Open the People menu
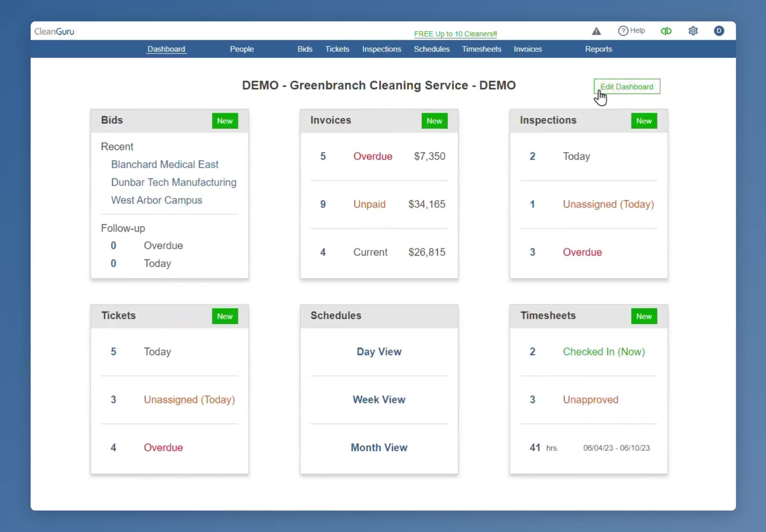This screenshot has height=532, width=766. pos(242,49)
